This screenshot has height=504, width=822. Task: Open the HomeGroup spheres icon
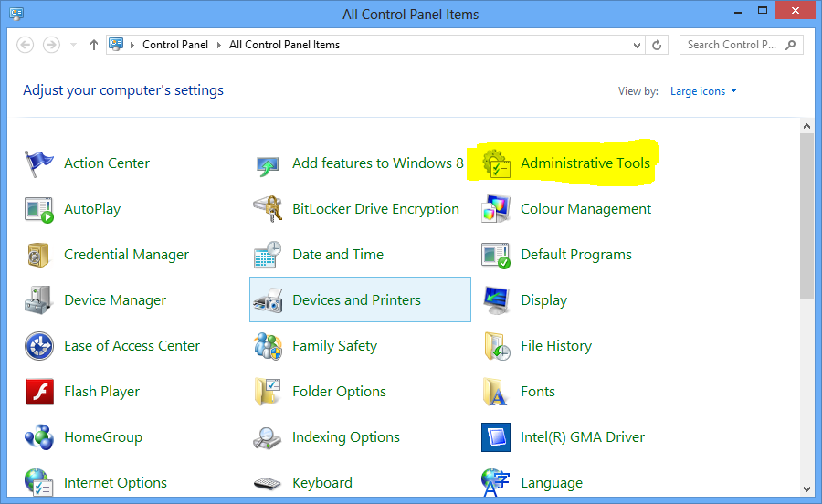coord(38,437)
